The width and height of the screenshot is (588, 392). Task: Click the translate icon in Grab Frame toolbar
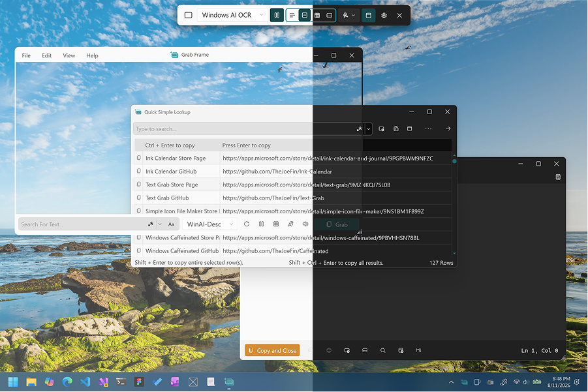[290, 224]
